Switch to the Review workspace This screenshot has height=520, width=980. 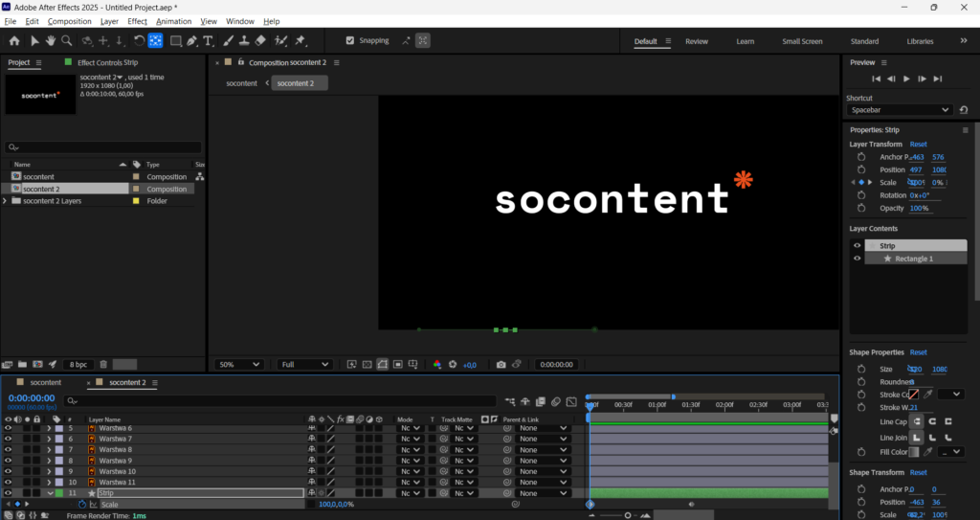[x=697, y=41]
